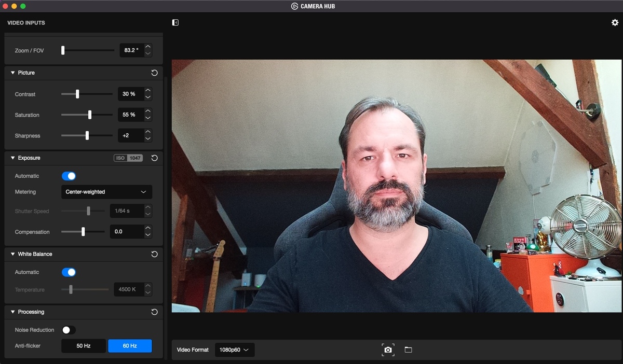Click the VIDEO INPUTS panel heading
Image resolution: width=623 pixels, height=364 pixels.
26,23
